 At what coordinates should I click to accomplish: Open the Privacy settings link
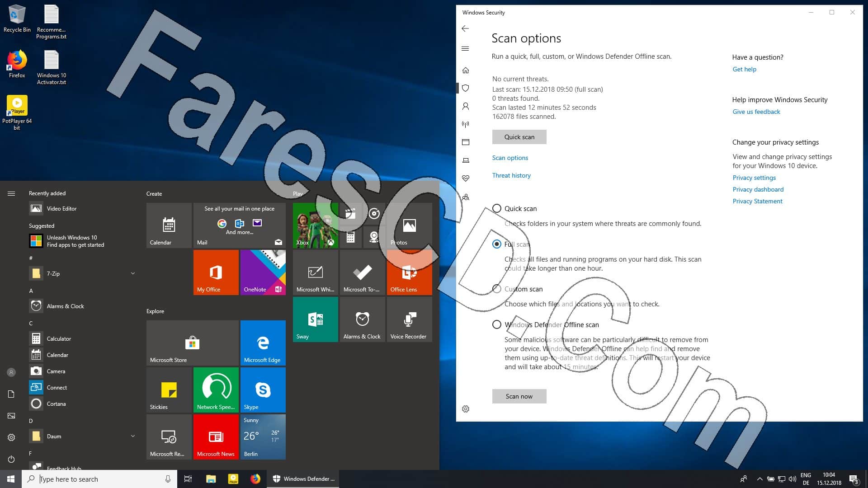(754, 178)
